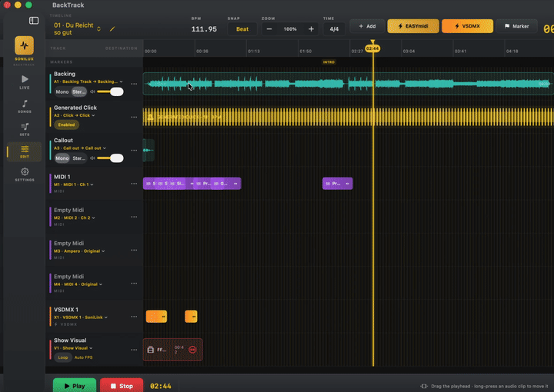The width and height of the screenshot is (554, 392).
Task: Open Settings in the sidebar
Action: [x=25, y=174]
